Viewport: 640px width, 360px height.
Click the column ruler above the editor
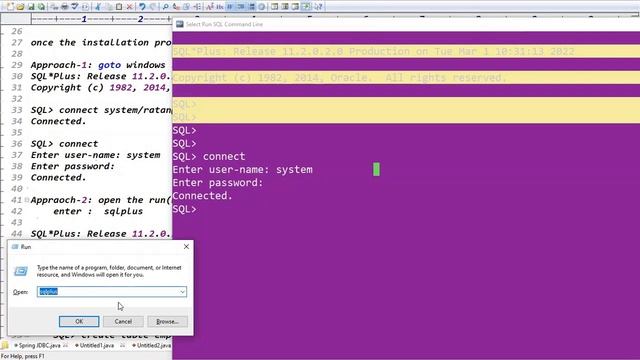tap(101, 19)
